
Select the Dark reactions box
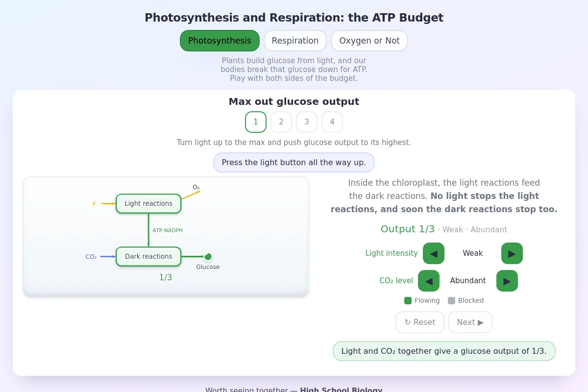tap(148, 256)
